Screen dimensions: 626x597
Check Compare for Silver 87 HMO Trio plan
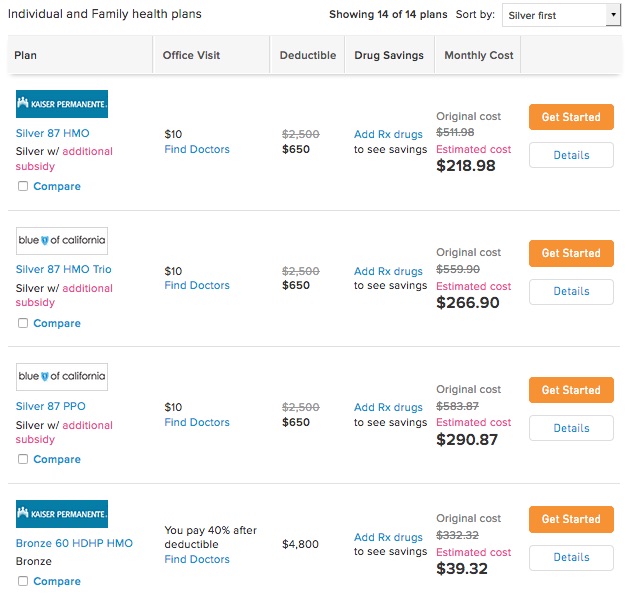[23, 323]
